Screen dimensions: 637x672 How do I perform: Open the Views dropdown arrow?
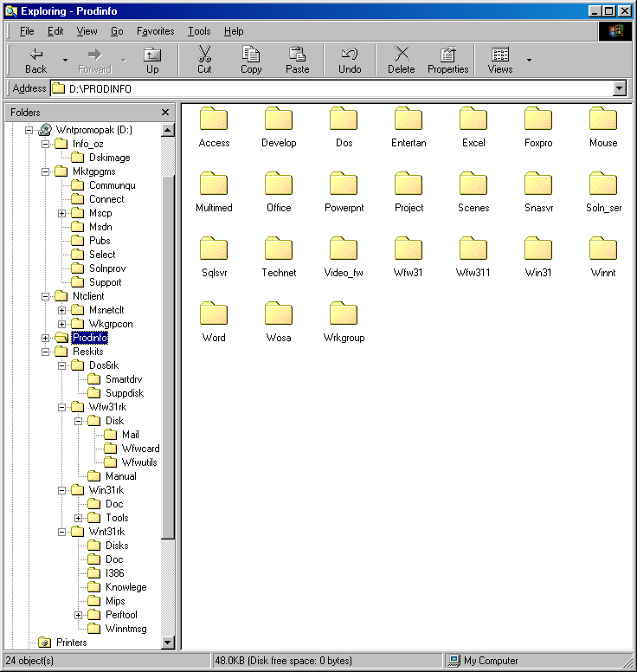[x=529, y=60]
